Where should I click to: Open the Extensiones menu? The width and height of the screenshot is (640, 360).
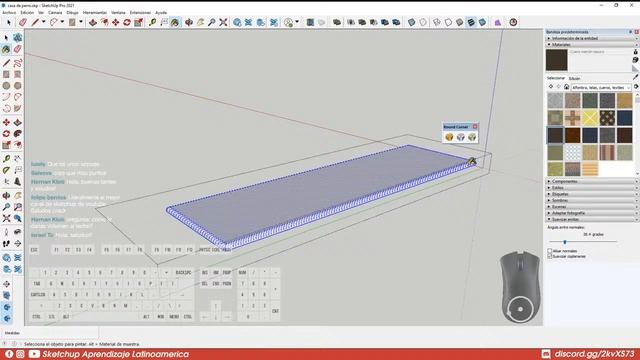[140, 13]
